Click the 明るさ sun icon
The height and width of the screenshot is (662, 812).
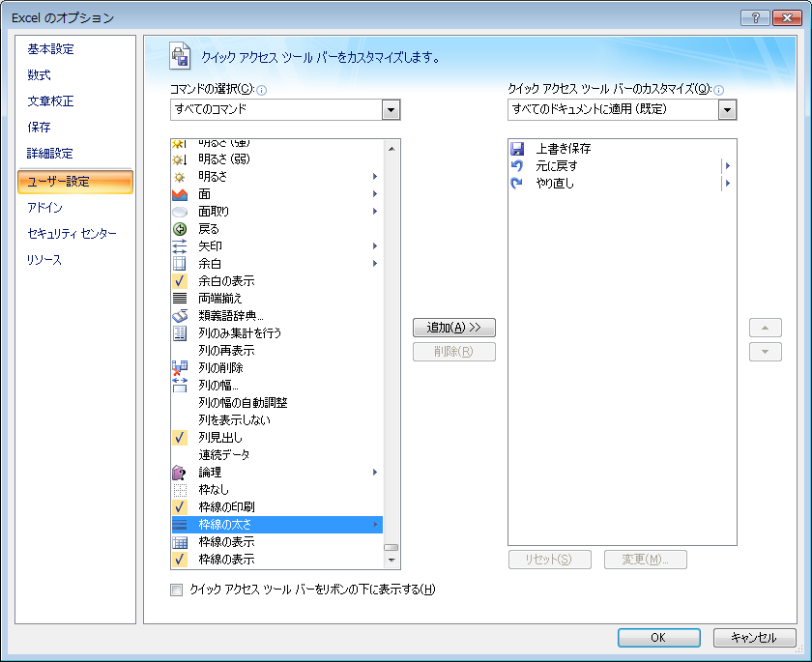[x=179, y=177]
